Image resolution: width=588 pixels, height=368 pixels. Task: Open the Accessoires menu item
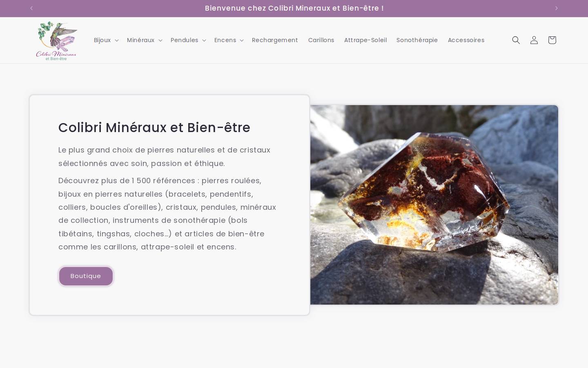(x=466, y=40)
